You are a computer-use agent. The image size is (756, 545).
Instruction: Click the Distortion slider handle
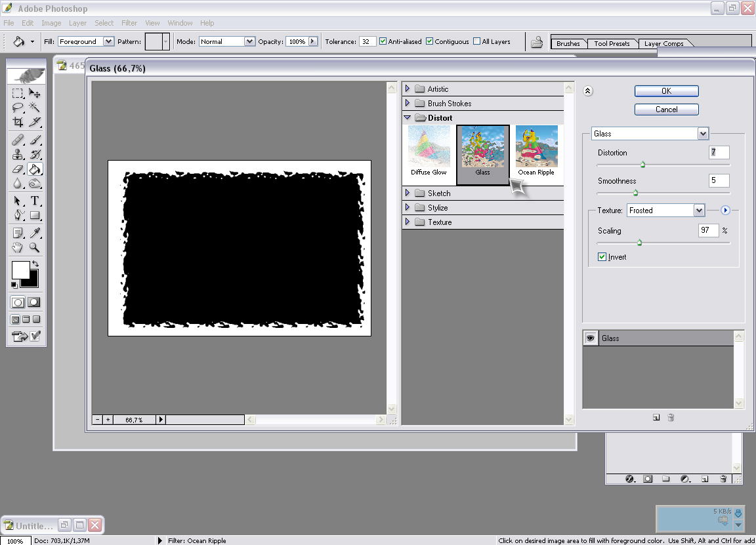click(x=642, y=165)
